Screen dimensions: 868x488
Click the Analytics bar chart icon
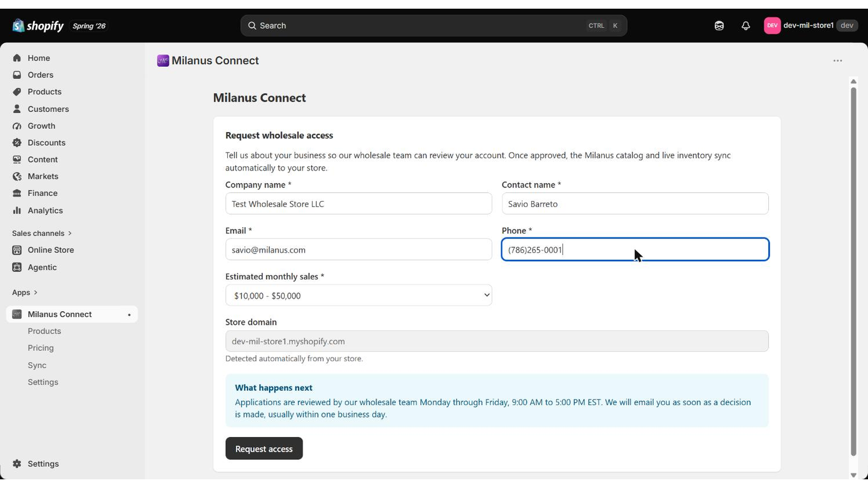pos(17,210)
